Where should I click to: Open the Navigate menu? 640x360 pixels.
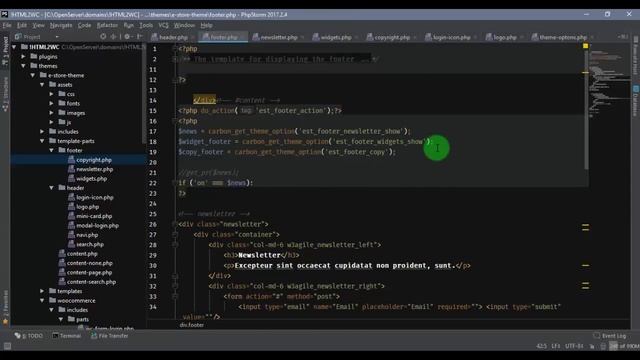[x=61, y=25]
